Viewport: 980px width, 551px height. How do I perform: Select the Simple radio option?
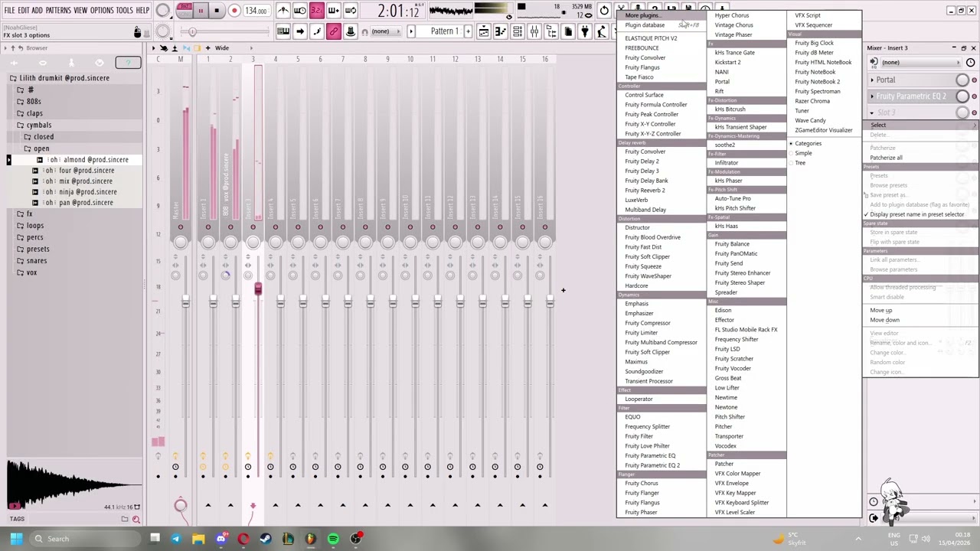pyautogui.click(x=802, y=153)
